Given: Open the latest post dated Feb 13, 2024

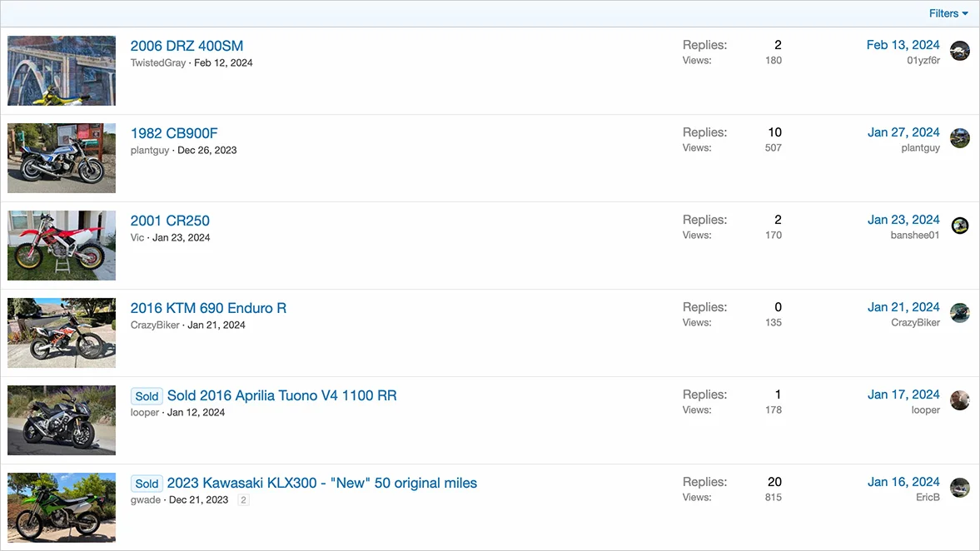Looking at the screenshot, I should click(x=903, y=45).
